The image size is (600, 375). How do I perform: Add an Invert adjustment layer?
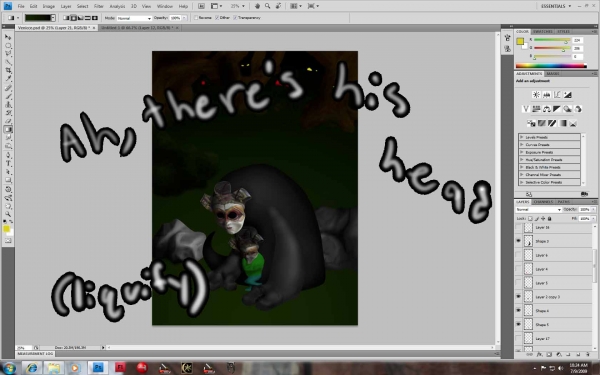click(531, 123)
